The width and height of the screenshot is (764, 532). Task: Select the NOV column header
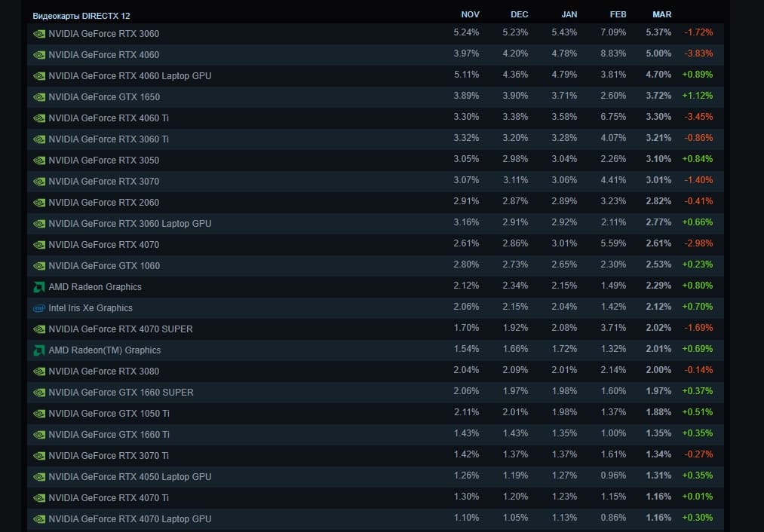pos(470,14)
